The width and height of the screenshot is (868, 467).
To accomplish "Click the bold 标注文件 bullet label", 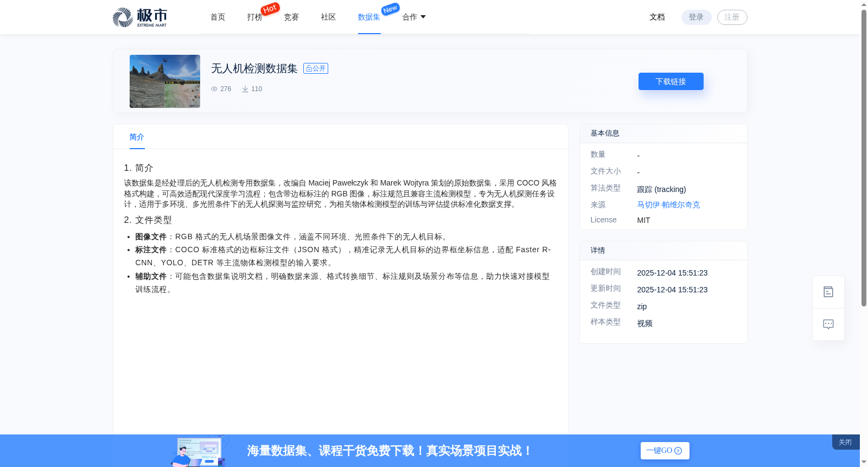I will 151,250.
